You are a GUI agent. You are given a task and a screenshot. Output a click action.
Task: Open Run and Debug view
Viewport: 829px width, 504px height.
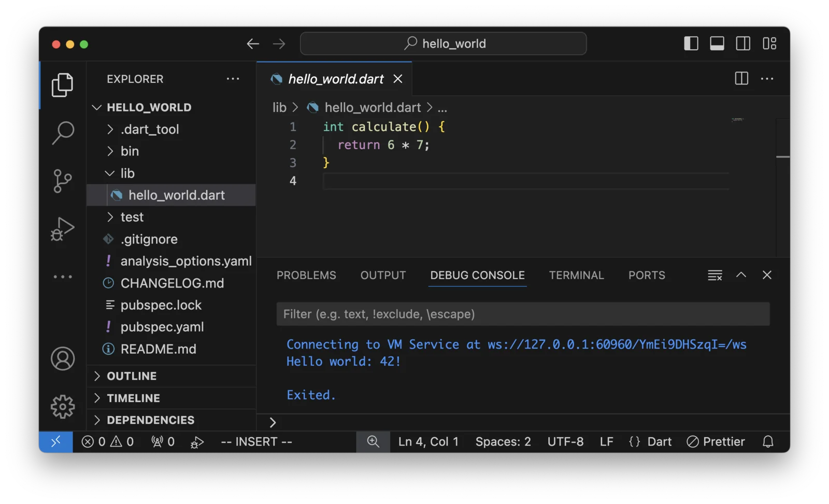click(63, 229)
